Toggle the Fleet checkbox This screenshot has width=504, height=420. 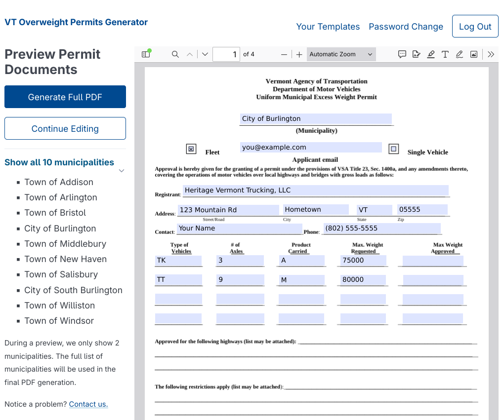click(191, 149)
